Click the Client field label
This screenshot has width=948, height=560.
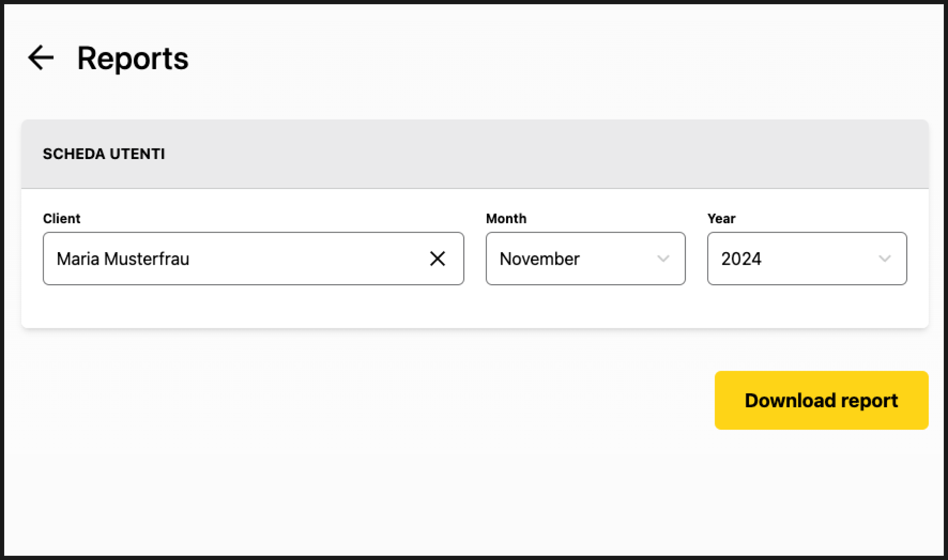(x=61, y=219)
